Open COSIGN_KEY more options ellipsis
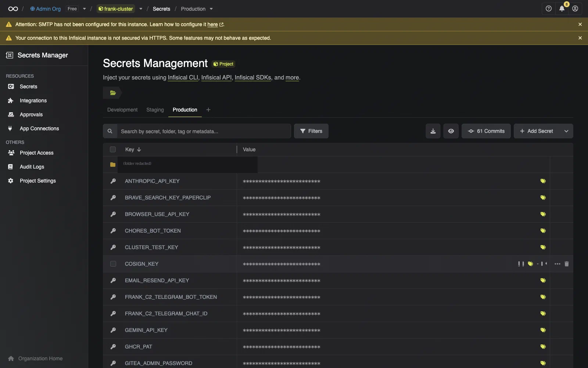The image size is (588, 368). point(557,264)
